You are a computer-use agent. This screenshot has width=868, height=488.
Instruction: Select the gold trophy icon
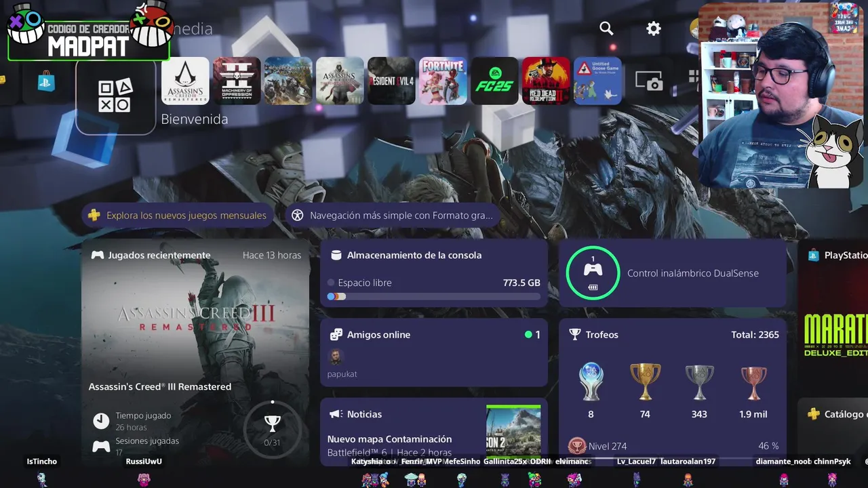645,382
